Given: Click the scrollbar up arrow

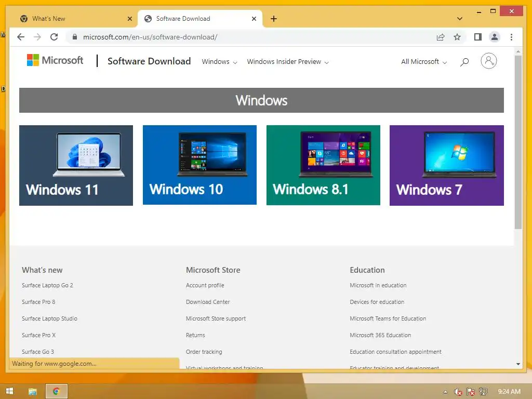Looking at the screenshot, I should 518,51.
